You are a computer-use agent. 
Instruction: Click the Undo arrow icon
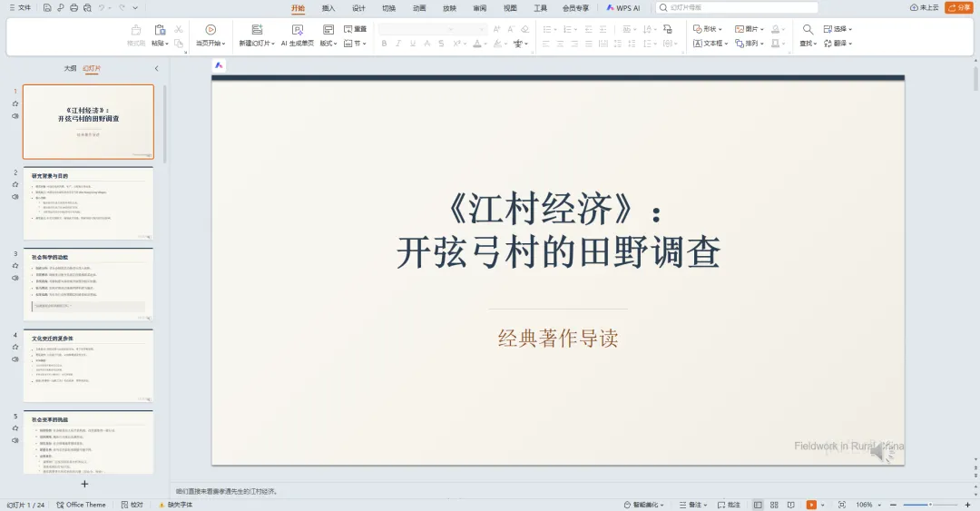[102, 7]
